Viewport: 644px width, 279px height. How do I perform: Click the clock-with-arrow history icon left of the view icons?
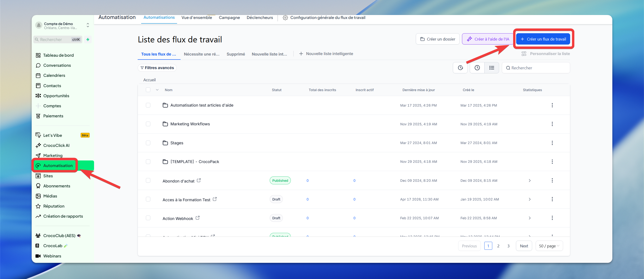pyautogui.click(x=460, y=68)
